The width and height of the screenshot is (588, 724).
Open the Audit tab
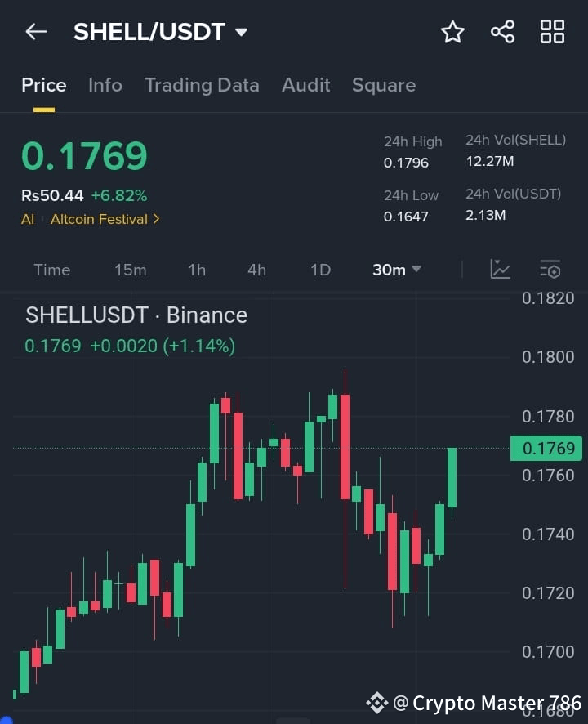coord(306,85)
